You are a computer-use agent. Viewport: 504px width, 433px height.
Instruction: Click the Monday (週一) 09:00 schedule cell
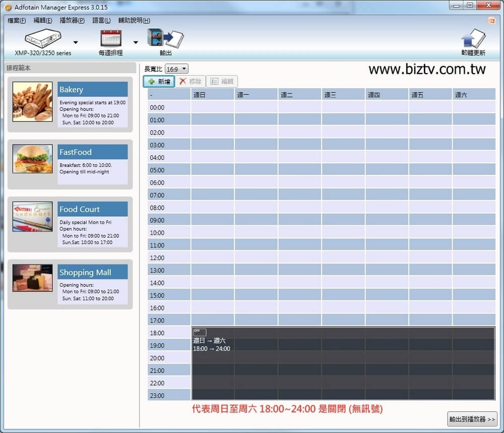[256, 220]
